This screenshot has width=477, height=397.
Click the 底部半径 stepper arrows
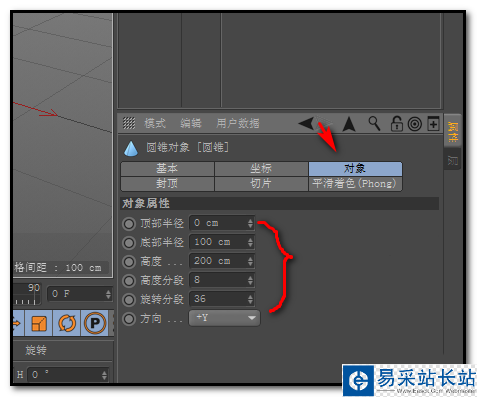coord(250,242)
